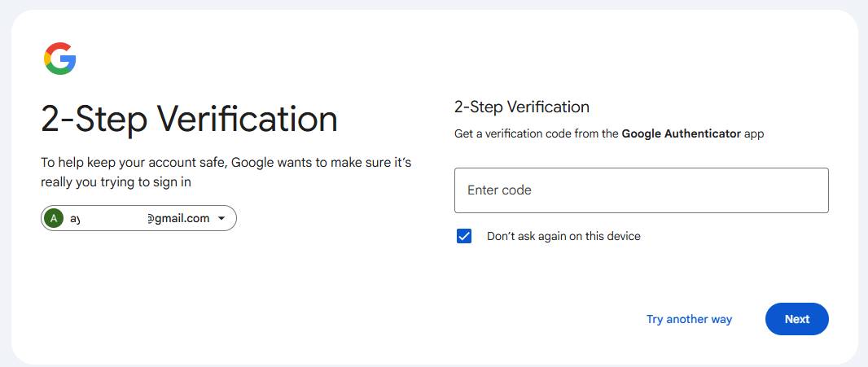Click the word "app" after Google Authenticator
868x367 pixels.
[x=754, y=133]
